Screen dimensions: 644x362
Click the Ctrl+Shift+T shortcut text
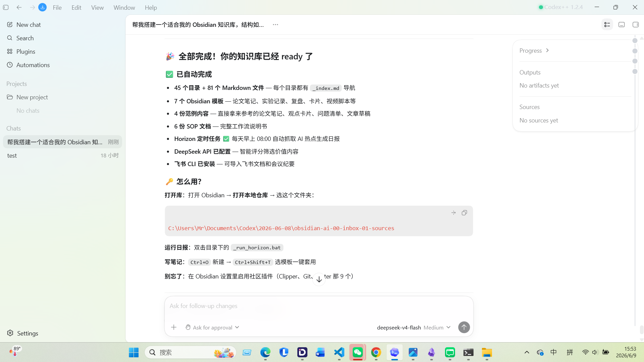pyautogui.click(x=253, y=262)
